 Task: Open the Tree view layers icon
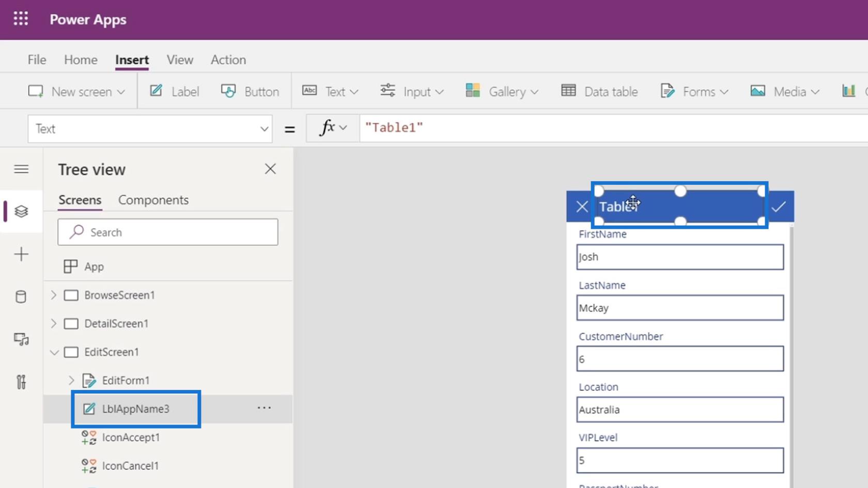click(21, 211)
